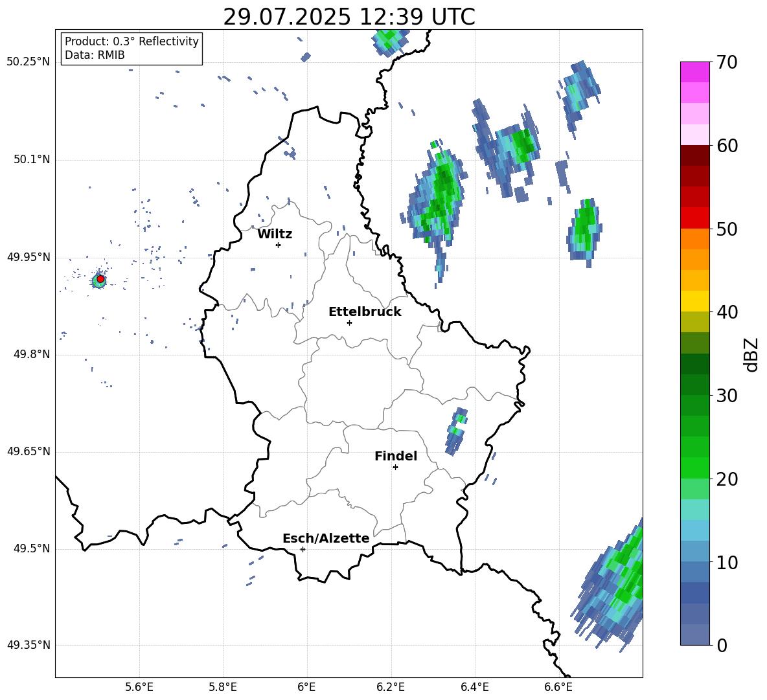Click the small radar echo northeast of Findel
Viewport: 767px width, 700px height.
(x=457, y=432)
